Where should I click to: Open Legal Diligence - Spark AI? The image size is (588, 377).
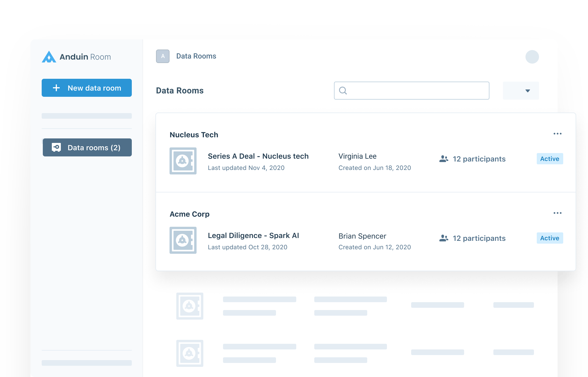[253, 235]
